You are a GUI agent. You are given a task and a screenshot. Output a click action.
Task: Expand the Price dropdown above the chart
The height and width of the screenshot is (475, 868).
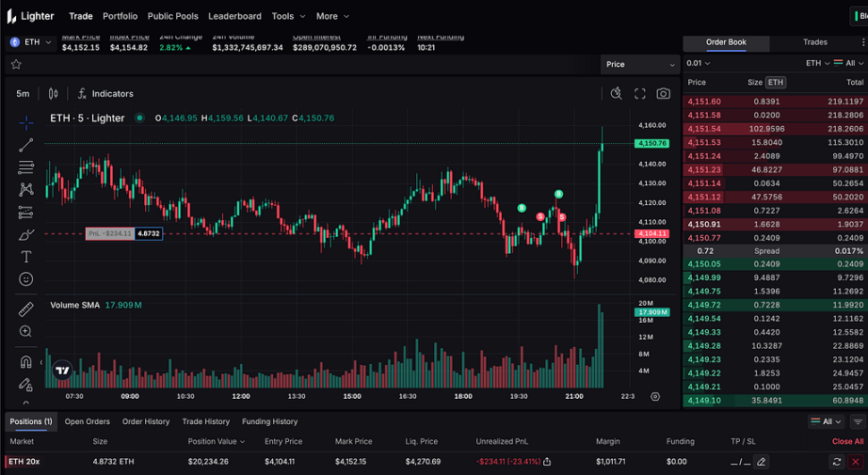click(x=640, y=65)
